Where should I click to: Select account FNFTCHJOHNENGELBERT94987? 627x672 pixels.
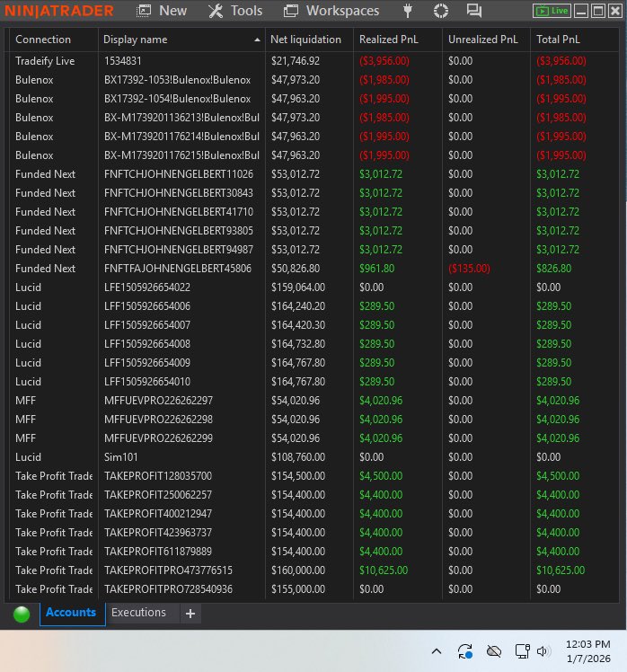click(x=313, y=250)
